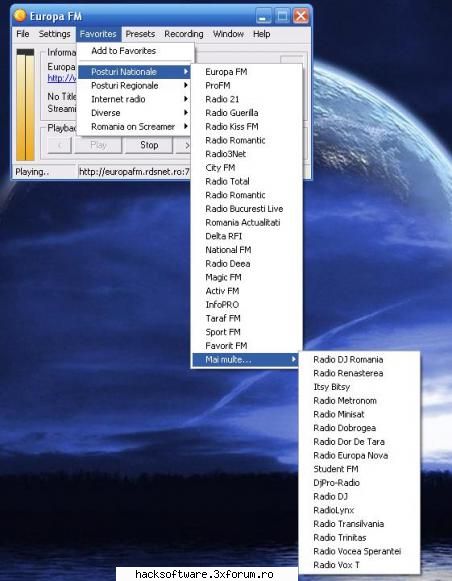Screen dimensions: 452x581
Task: Open the station website link
Action: (x=62, y=78)
